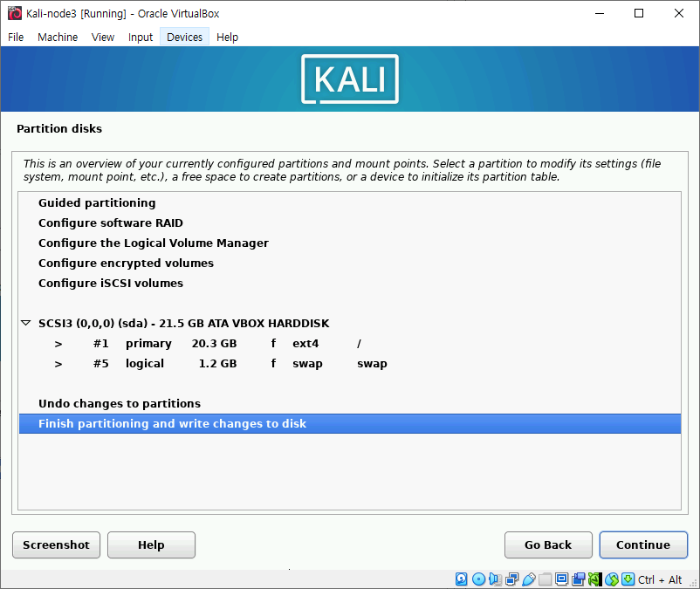Click the Ctrl + Alt host key indicator
The width and height of the screenshot is (700, 589).
click(660, 579)
